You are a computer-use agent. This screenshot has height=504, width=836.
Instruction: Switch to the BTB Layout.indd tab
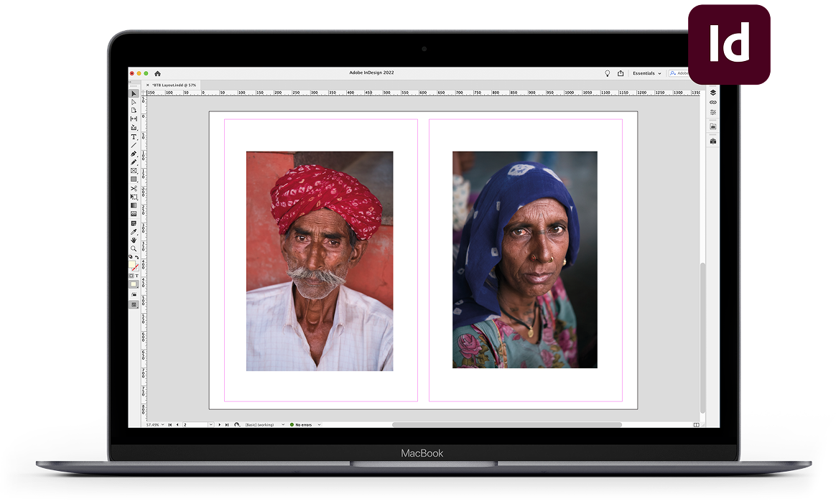click(175, 85)
